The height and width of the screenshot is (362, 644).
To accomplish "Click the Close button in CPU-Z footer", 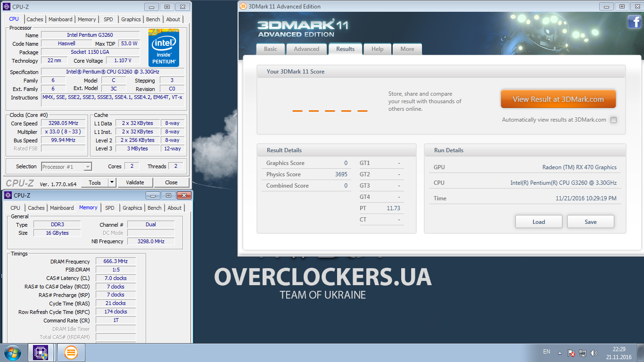I will [171, 182].
